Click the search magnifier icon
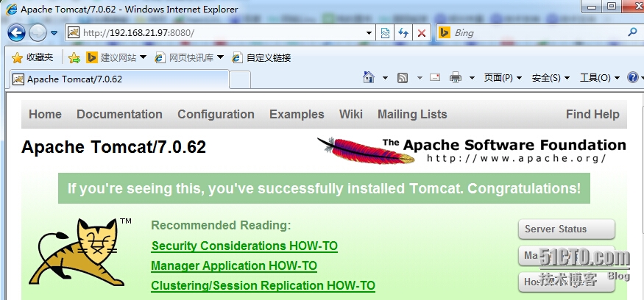 (632, 32)
